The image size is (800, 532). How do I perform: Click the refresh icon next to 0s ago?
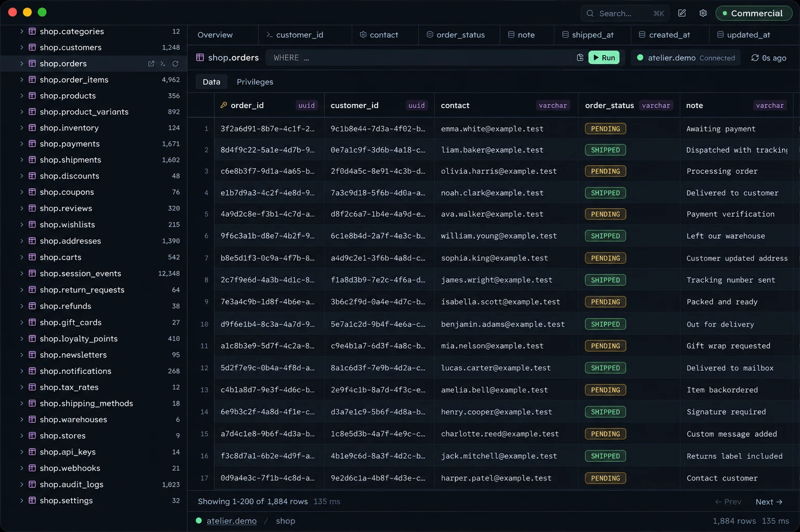755,58
